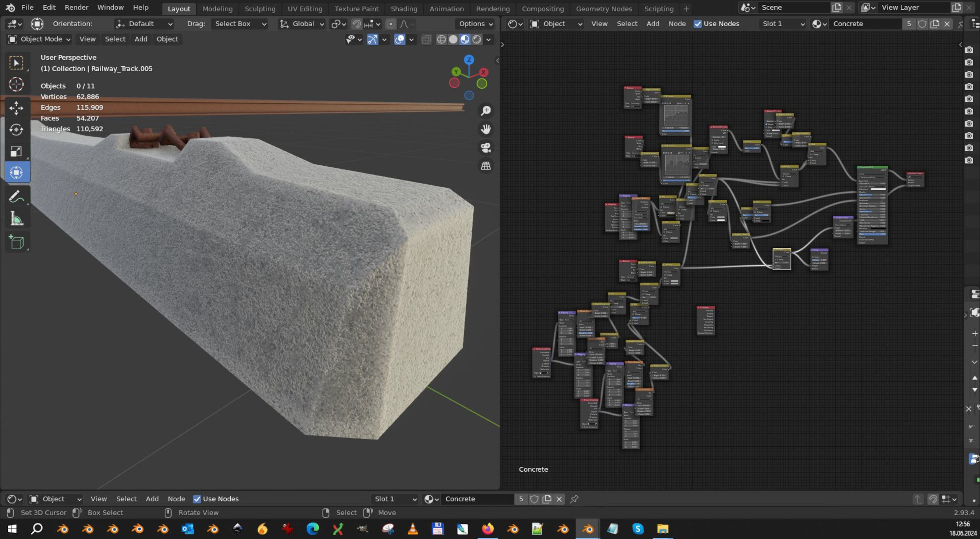Toggle show overlays button in viewport header
980x539 pixels.
tap(399, 39)
